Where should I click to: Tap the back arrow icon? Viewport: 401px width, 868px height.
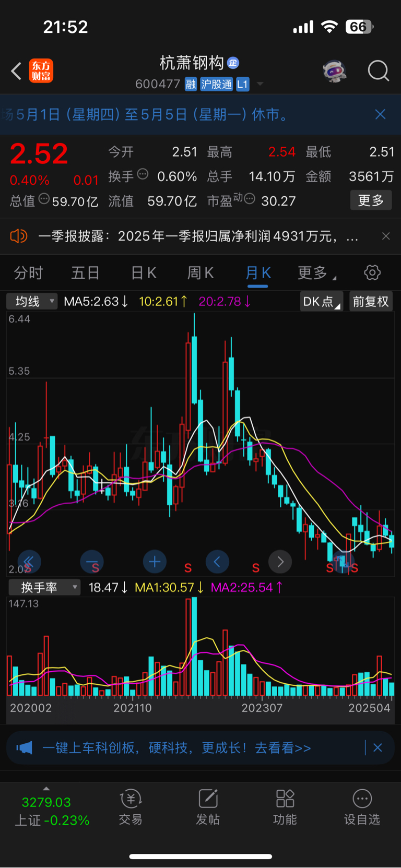pos(17,71)
